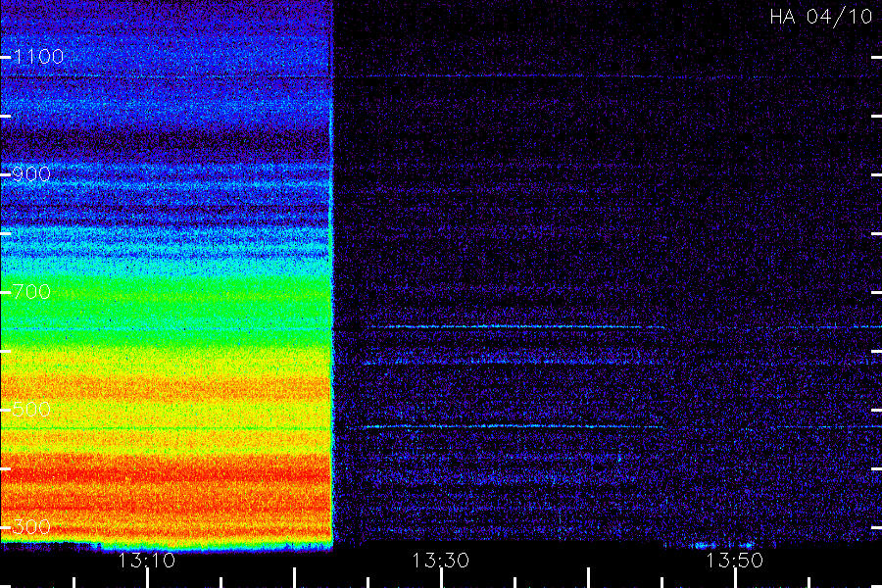Click the 1100 frequency axis label
Screen dimensions: 882x588
(x=38, y=56)
